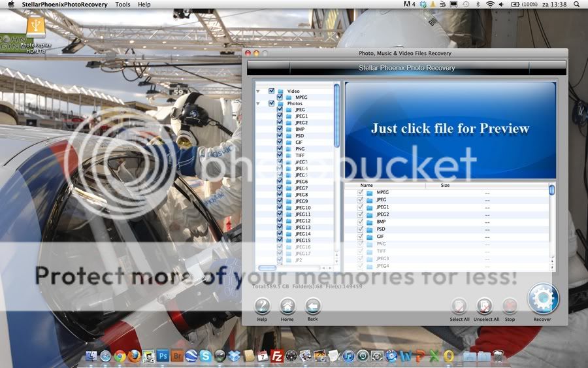Sort the list by Size column header
The image size is (588, 368).
445,186
